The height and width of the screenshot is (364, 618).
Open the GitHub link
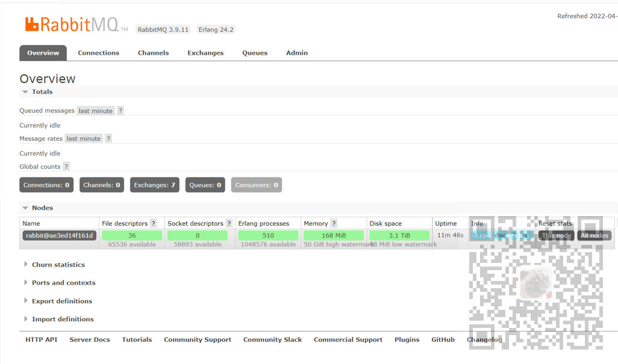point(443,339)
